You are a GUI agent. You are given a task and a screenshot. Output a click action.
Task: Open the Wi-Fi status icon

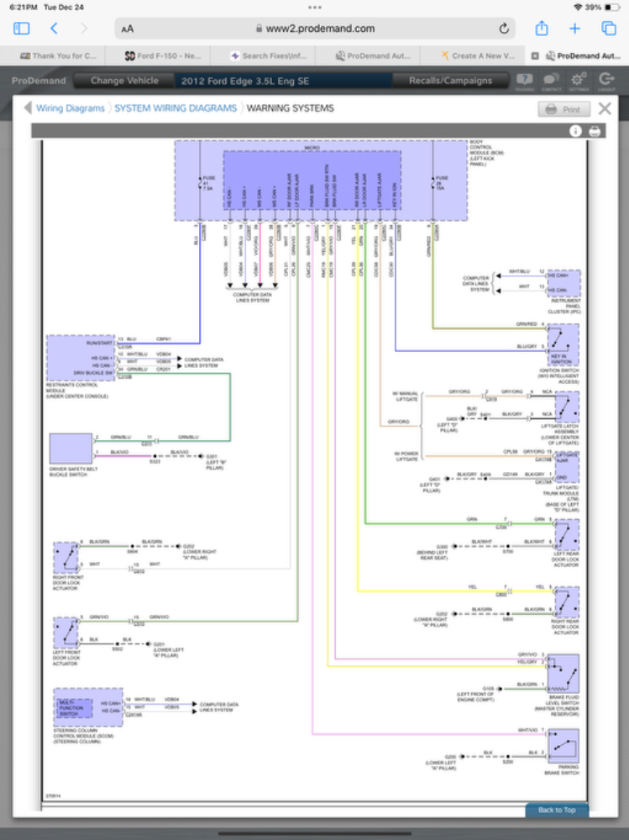pos(578,8)
